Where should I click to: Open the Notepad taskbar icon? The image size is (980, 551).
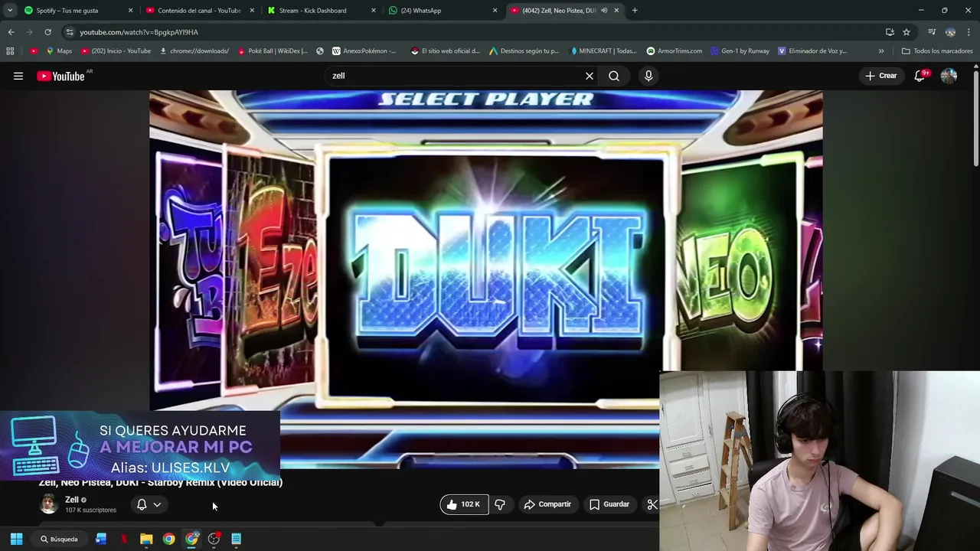pyautogui.click(x=237, y=539)
